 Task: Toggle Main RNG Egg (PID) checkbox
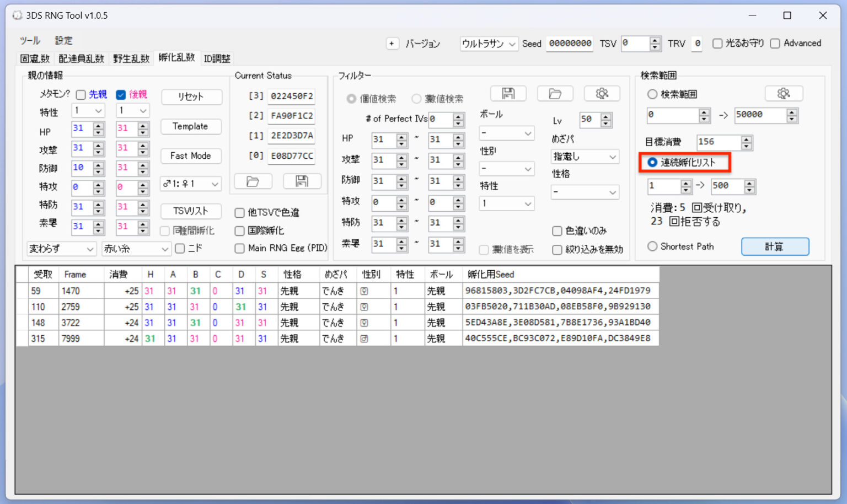pyautogui.click(x=239, y=249)
